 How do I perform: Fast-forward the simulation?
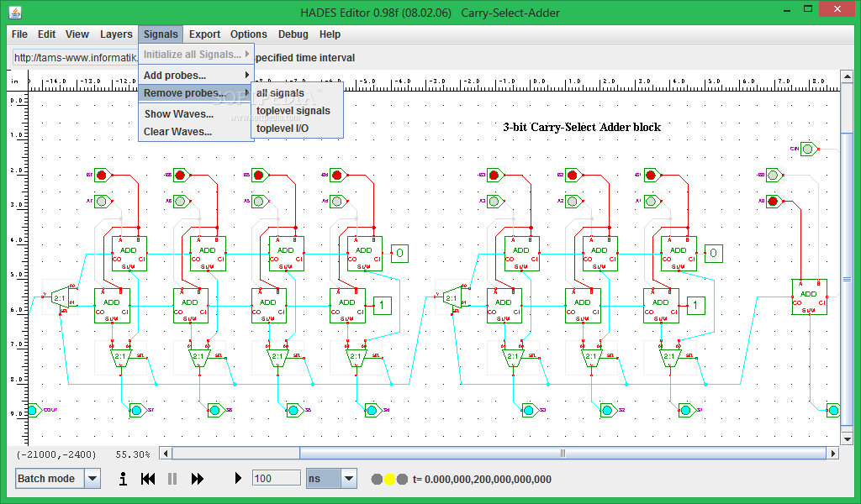(x=197, y=479)
